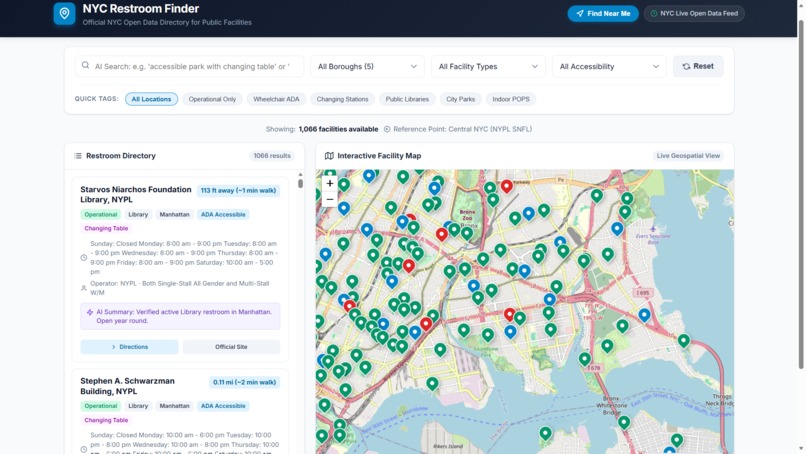The height and width of the screenshot is (454, 806).
Task: Click the 1066 results badge
Action: 272,156
